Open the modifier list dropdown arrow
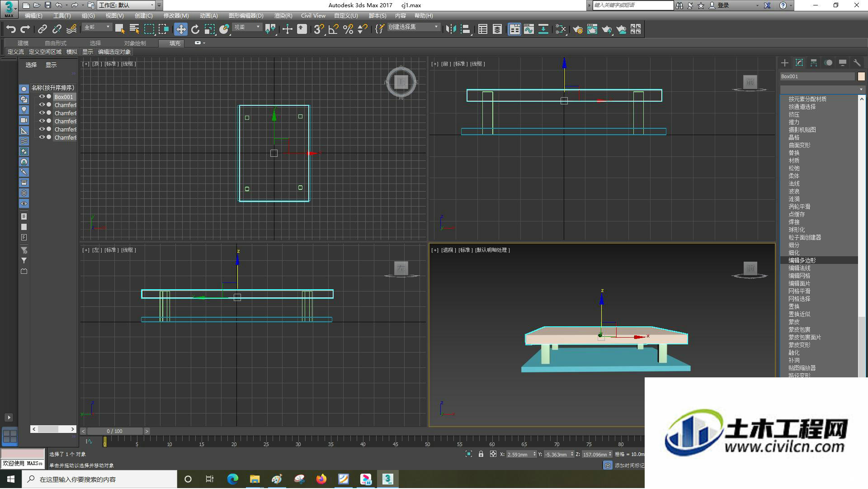Image resolution: width=868 pixels, height=489 pixels. coord(861,89)
